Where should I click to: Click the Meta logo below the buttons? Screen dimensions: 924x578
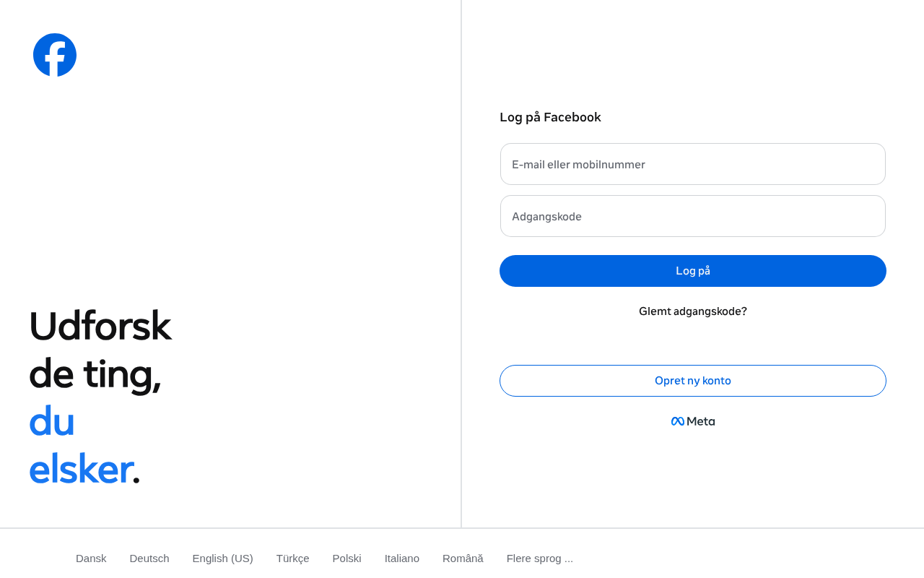(693, 421)
